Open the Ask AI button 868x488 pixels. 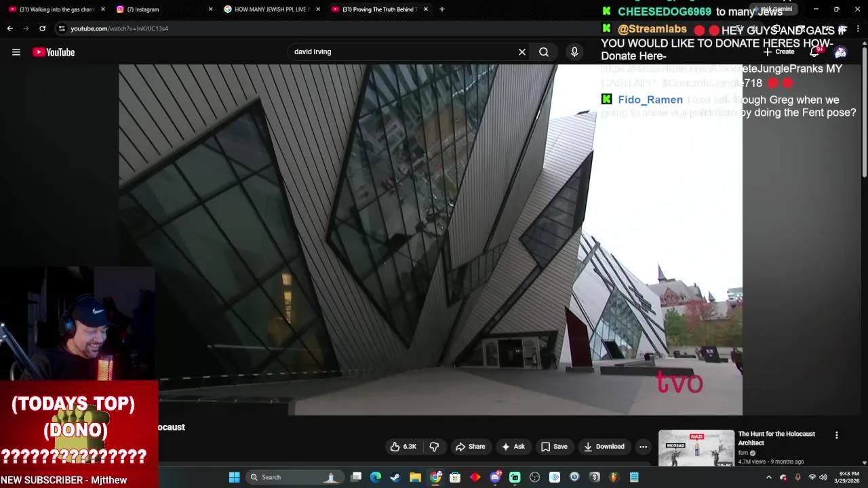pos(513,447)
